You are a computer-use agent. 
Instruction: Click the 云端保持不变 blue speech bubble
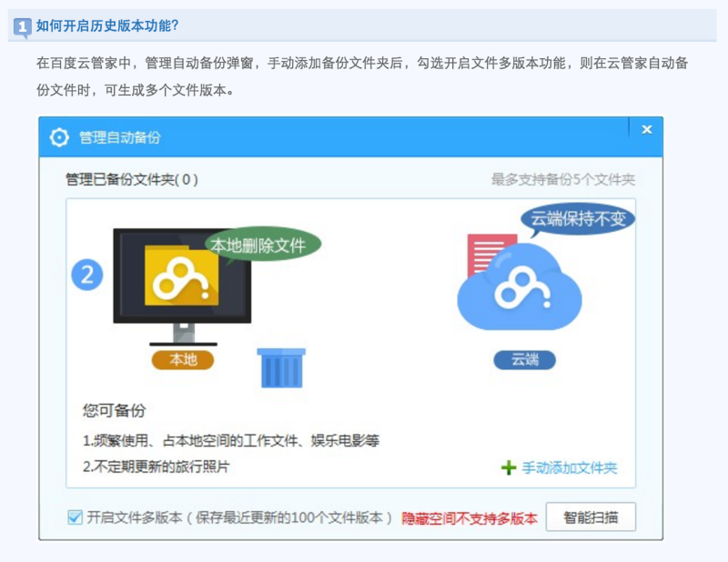(x=577, y=220)
